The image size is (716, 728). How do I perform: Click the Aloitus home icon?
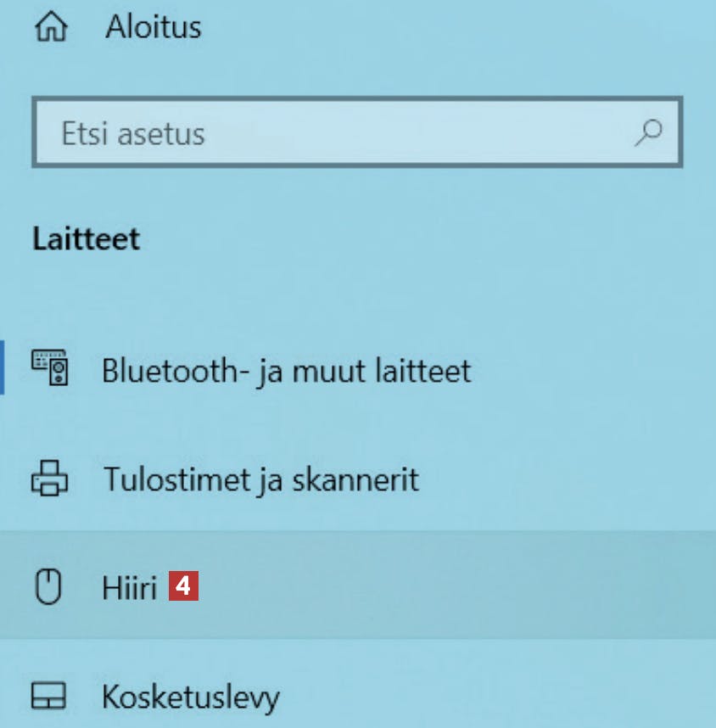click(x=51, y=27)
